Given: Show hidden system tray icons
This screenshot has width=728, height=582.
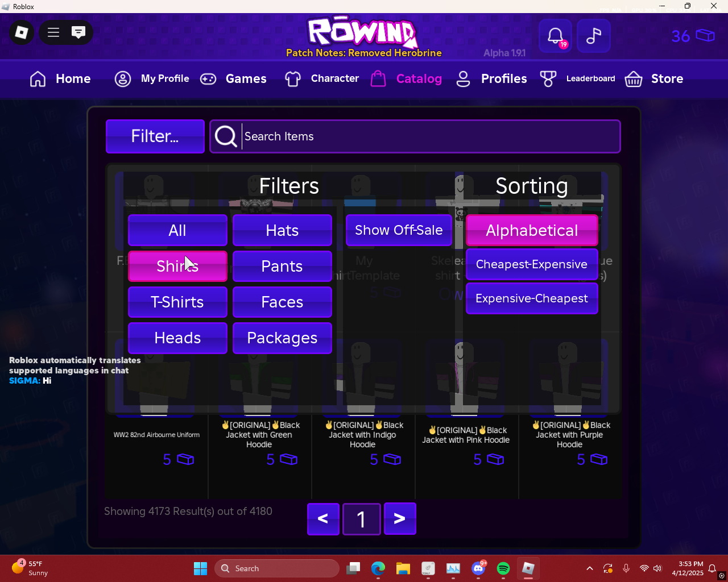Looking at the screenshot, I should [x=590, y=568].
